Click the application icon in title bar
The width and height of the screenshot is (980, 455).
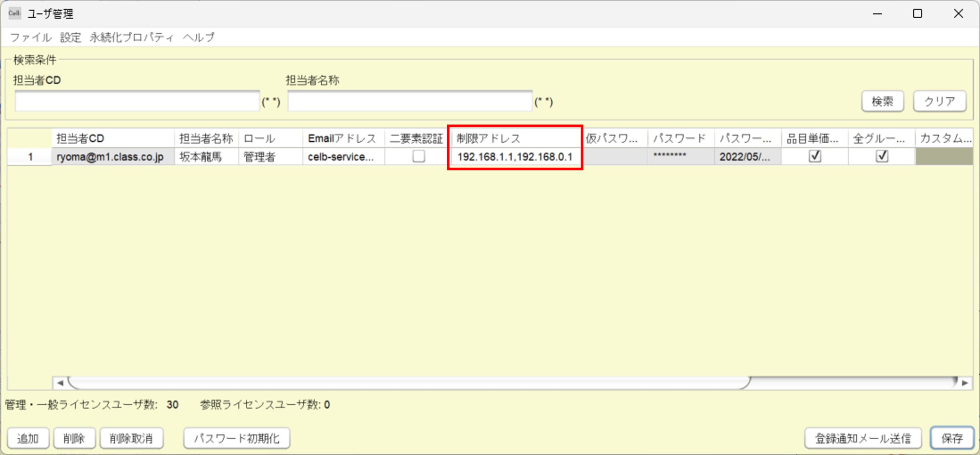pyautogui.click(x=15, y=13)
